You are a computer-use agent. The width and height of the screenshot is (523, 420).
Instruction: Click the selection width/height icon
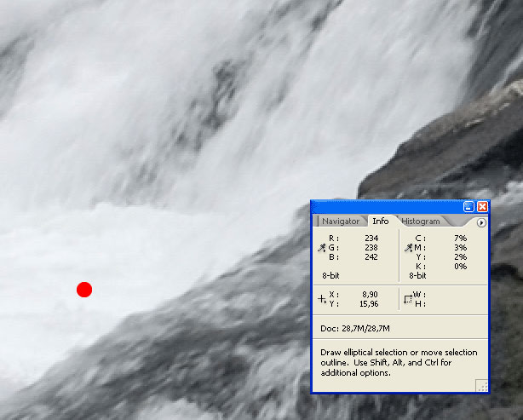click(408, 299)
